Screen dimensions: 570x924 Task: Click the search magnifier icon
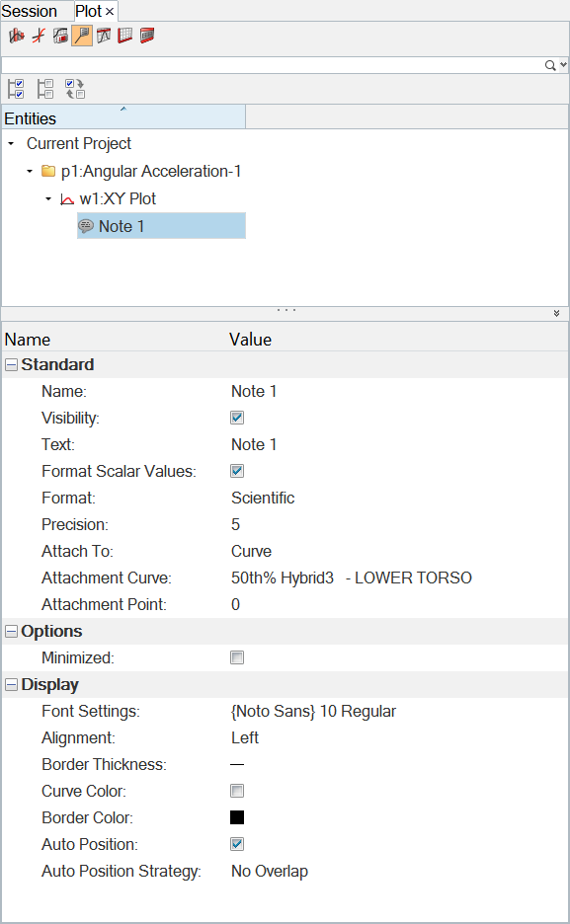pyautogui.click(x=550, y=65)
